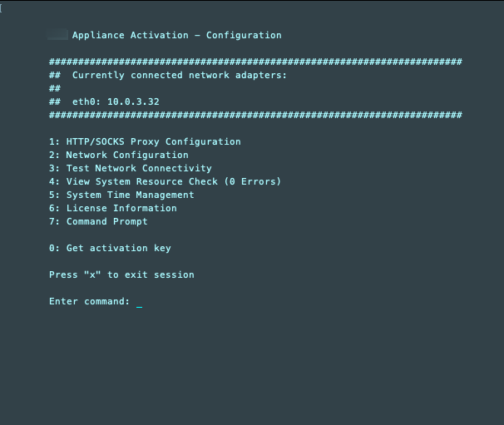The height and width of the screenshot is (425, 504).
Task: Click the (0 Errors) status text
Action: [x=253, y=181]
